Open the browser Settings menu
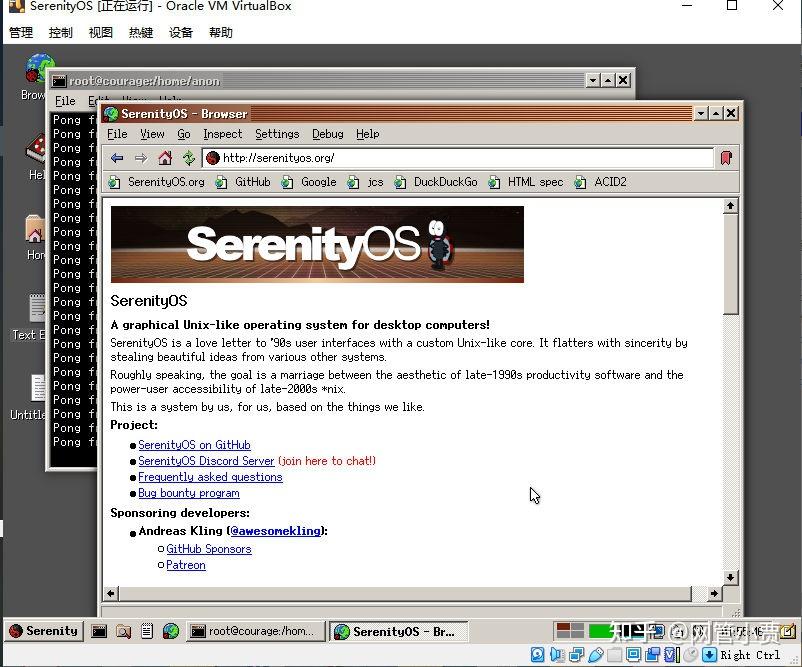The image size is (802, 667). click(277, 134)
